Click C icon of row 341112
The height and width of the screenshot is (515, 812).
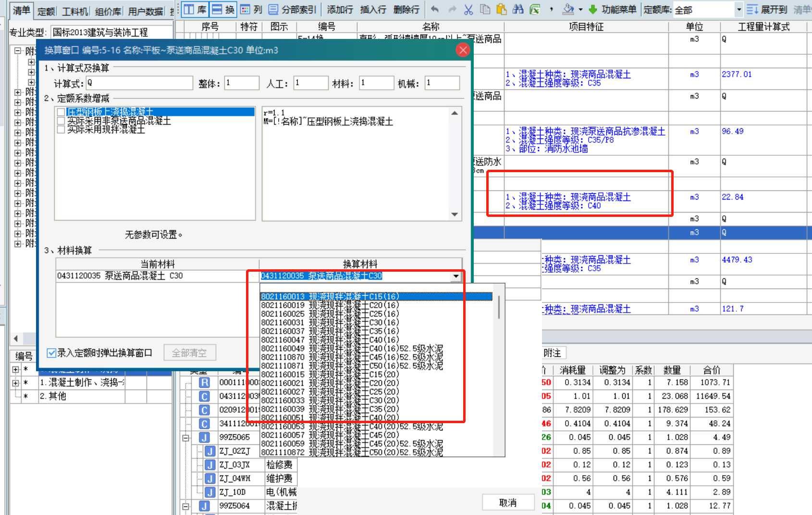tap(205, 424)
